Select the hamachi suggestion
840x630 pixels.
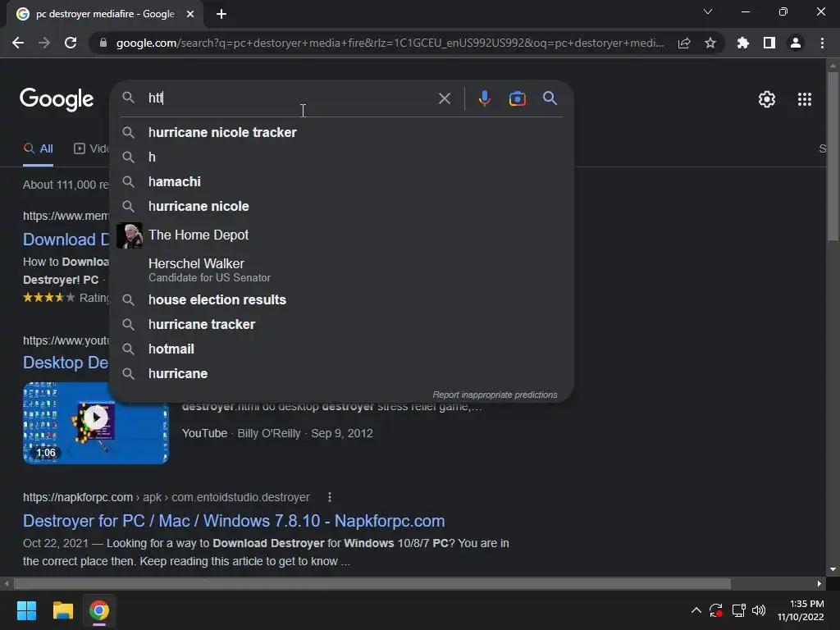click(x=341, y=181)
